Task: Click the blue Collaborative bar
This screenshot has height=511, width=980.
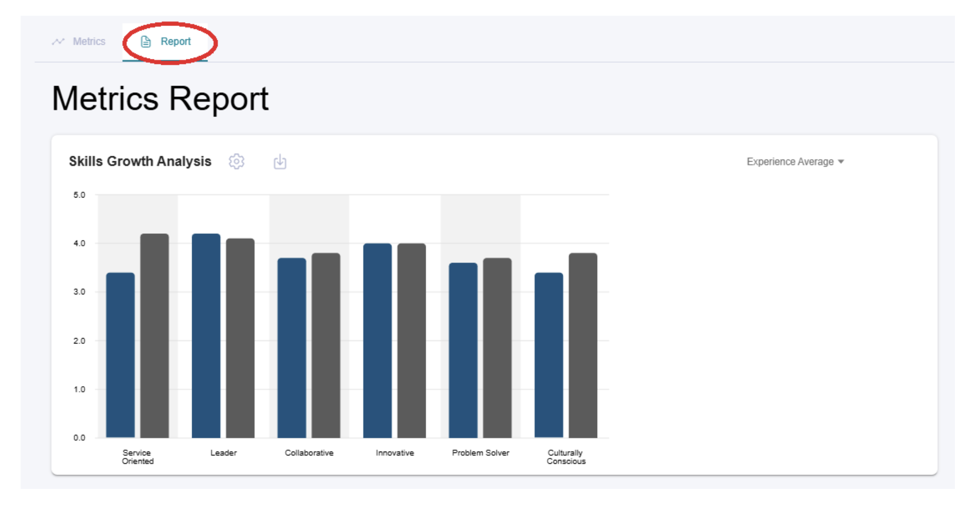Action: point(291,348)
